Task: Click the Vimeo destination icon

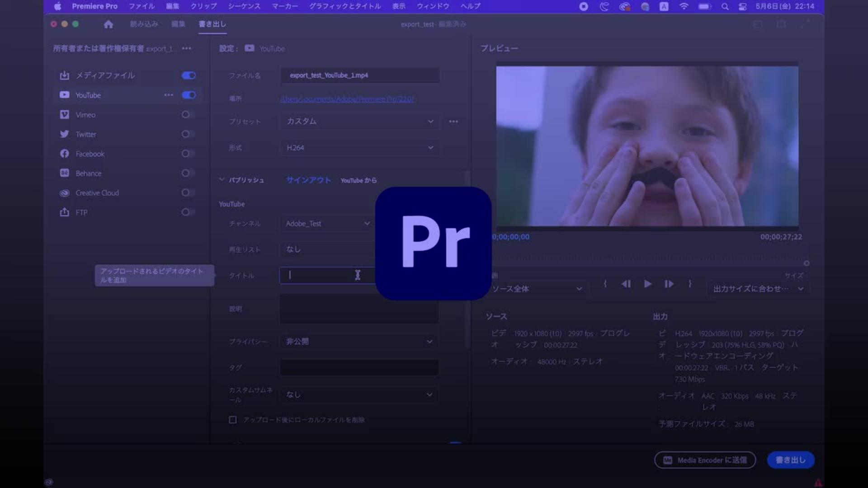Action: 65,115
